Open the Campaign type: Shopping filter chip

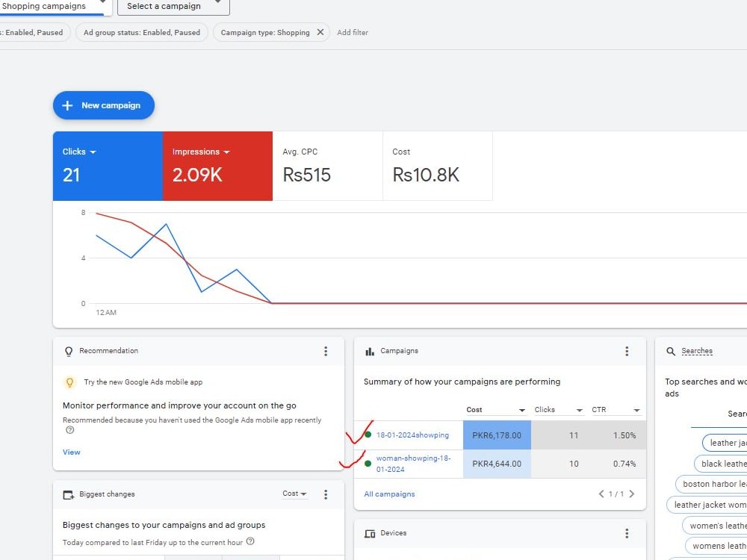[265, 32]
